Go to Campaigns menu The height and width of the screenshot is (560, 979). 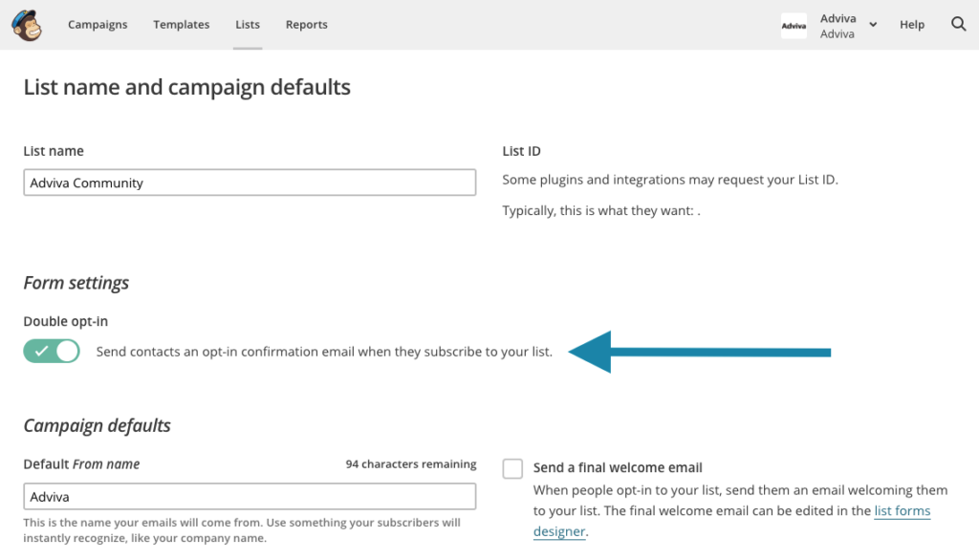(x=98, y=24)
